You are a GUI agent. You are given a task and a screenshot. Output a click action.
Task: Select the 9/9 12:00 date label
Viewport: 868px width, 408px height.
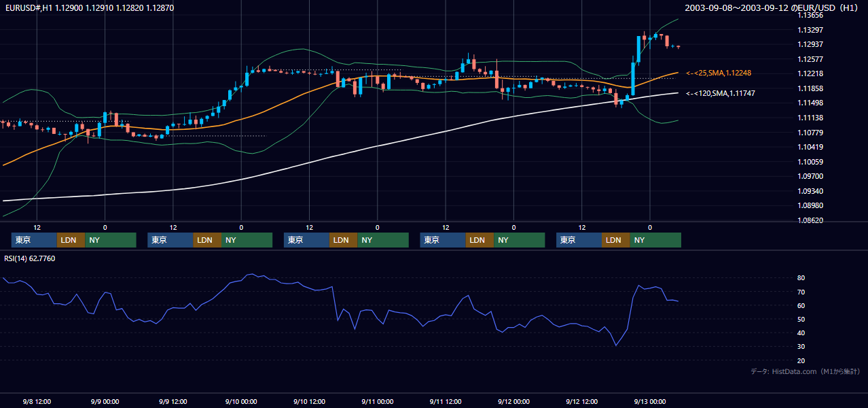(173, 401)
